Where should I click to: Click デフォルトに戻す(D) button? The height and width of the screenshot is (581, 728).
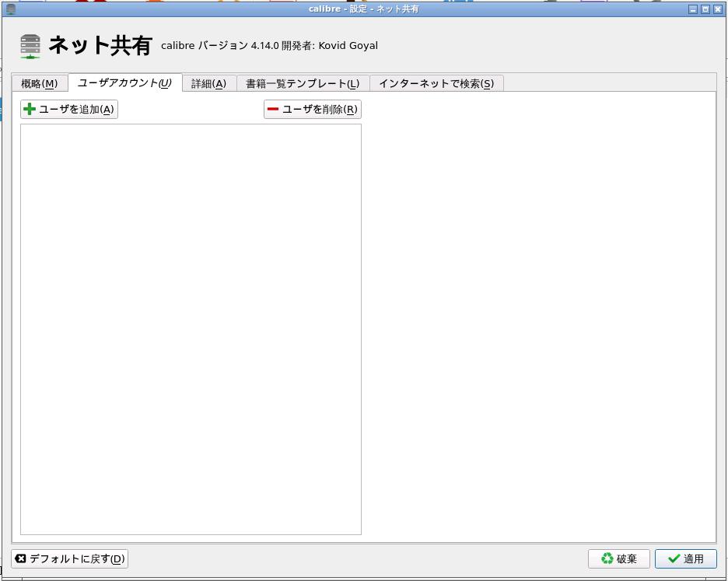click(x=70, y=558)
